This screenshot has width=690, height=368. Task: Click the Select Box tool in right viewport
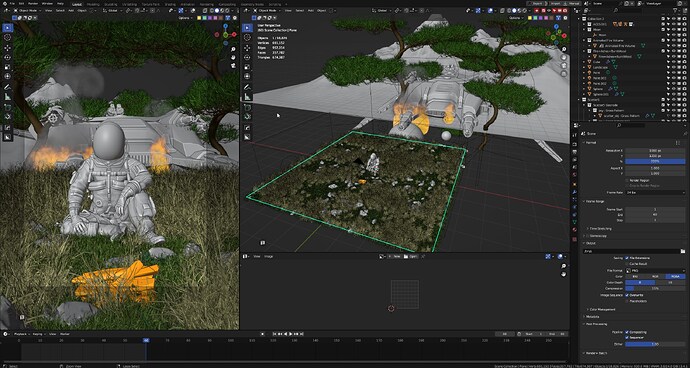(x=247, y=28)
